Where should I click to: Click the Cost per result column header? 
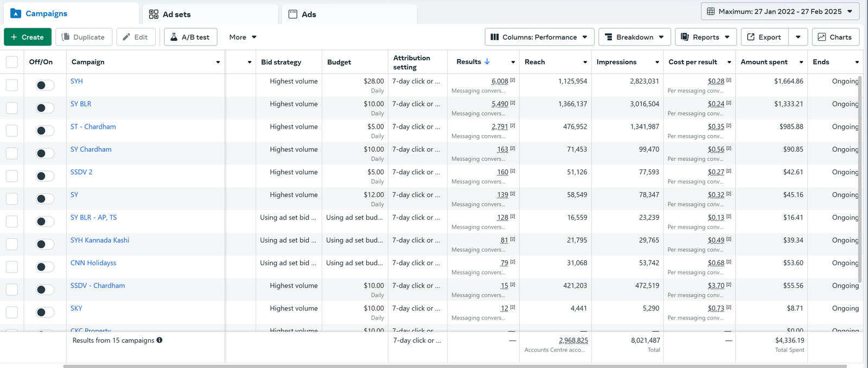(x=693, y=62)
